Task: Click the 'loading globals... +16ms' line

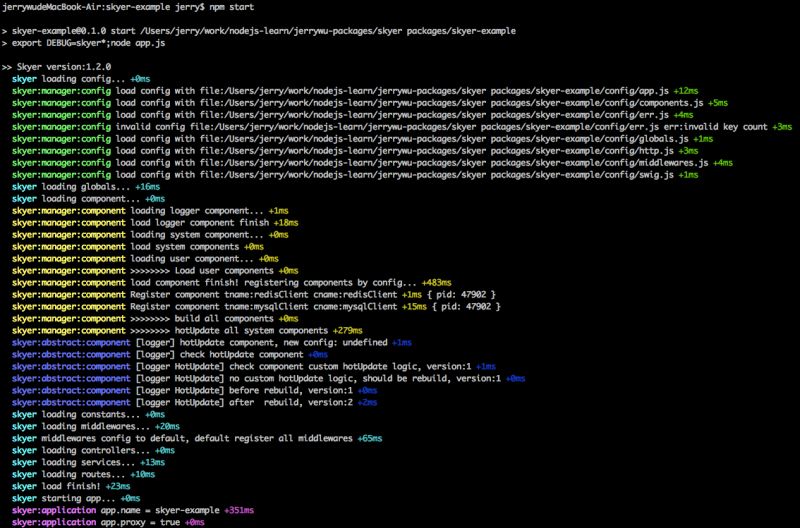Action: 86,187
